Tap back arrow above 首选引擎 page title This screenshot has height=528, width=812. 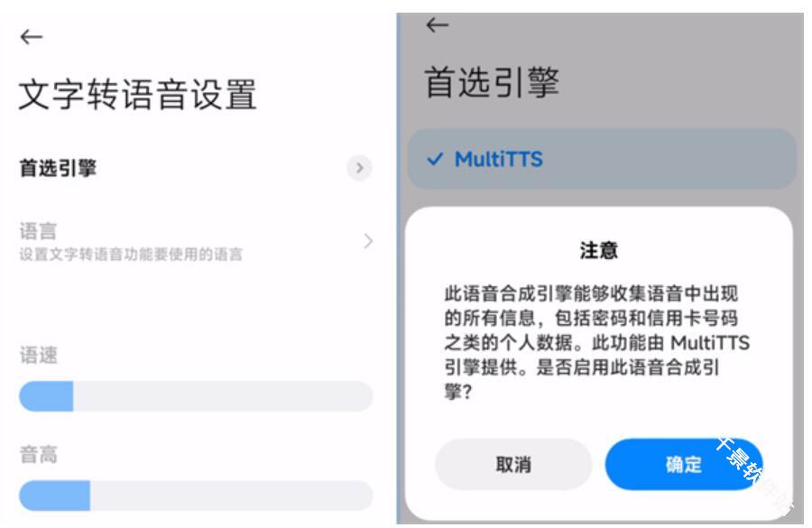437,25
